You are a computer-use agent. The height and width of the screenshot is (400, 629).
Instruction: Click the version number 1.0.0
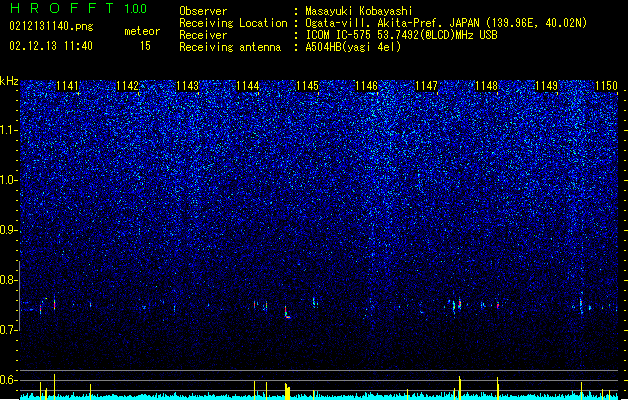tap(136, 9)
